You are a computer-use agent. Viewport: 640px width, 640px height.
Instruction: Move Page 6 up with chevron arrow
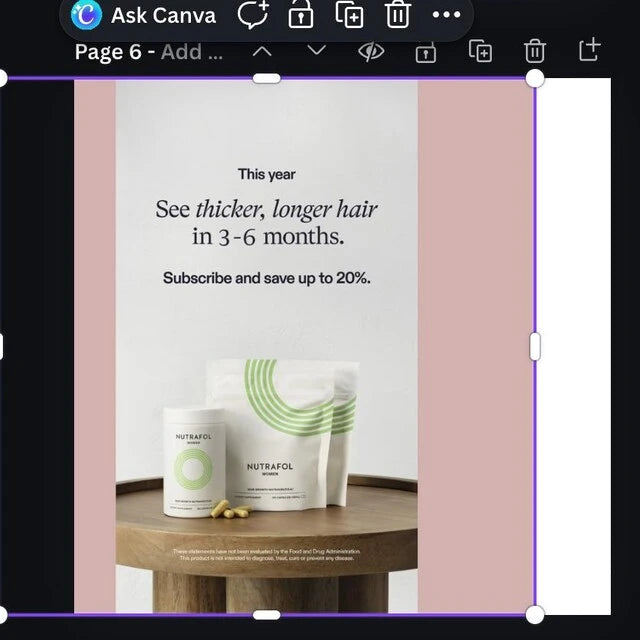tap(262, 52)
